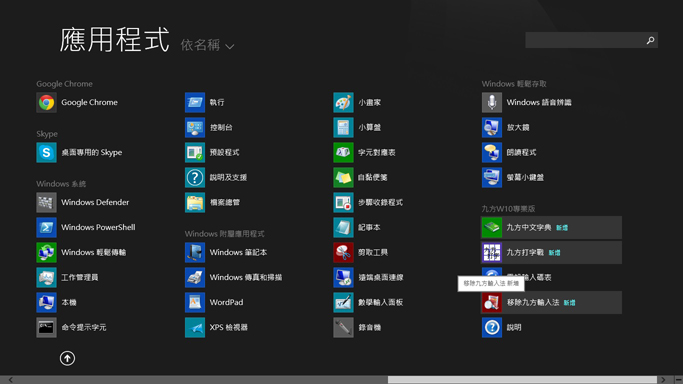683x384 pixels.
Task: Click the Google Chrome group header
Action: 64,84
